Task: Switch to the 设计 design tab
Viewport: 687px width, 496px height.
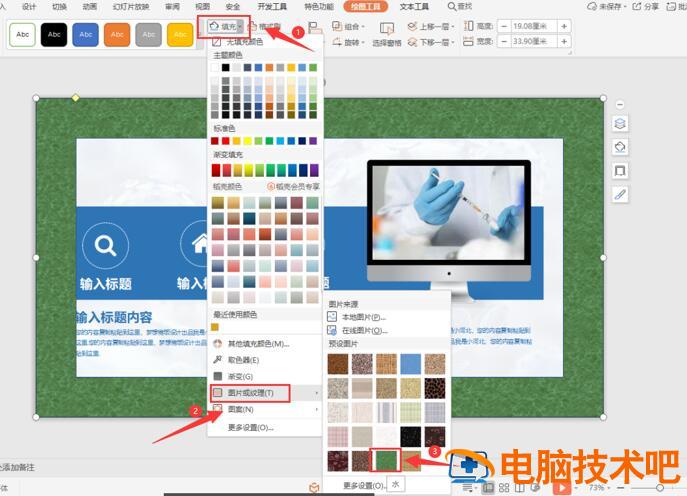Action: point(29,7)
